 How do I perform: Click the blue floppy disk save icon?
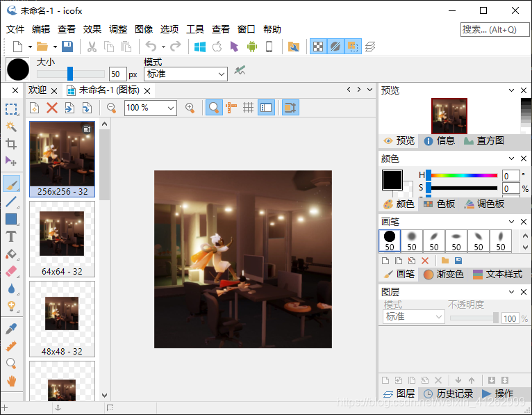[67, 47]
